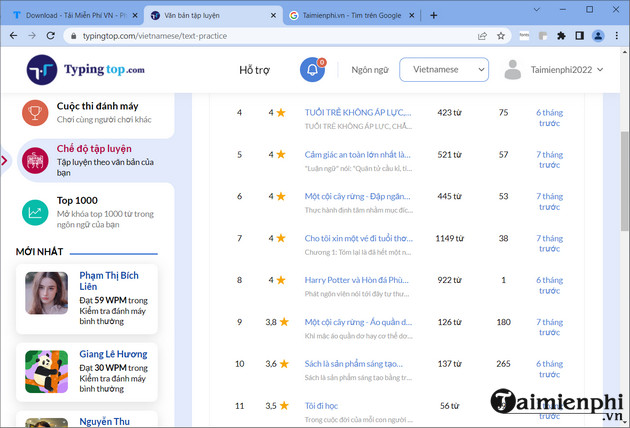Click the browser forward arrow

(32, 36)
